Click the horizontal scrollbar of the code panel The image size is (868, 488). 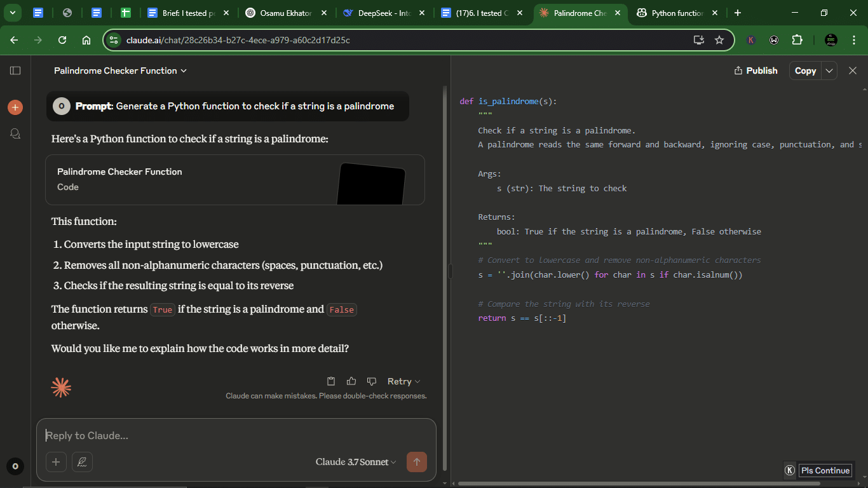coord(639,484)
